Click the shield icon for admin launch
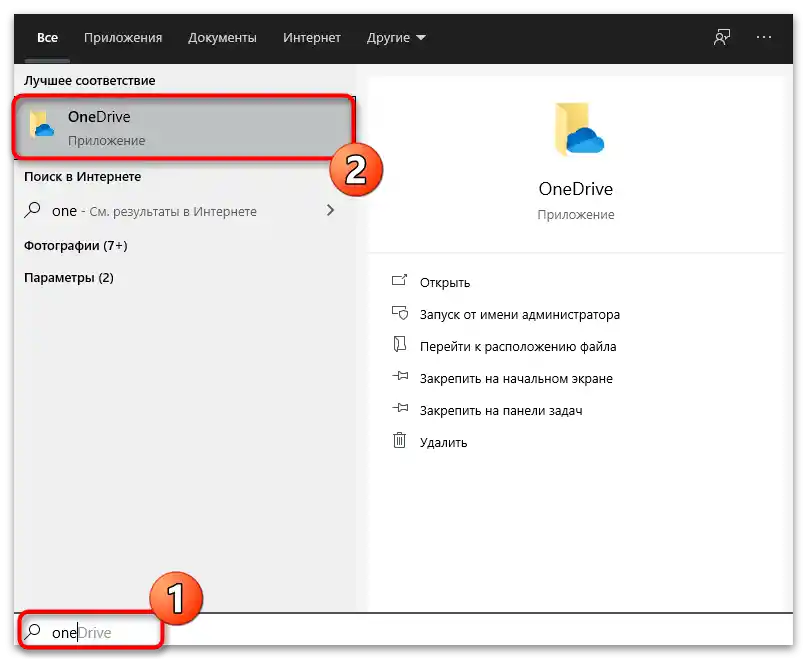 [x=399, y=313]
